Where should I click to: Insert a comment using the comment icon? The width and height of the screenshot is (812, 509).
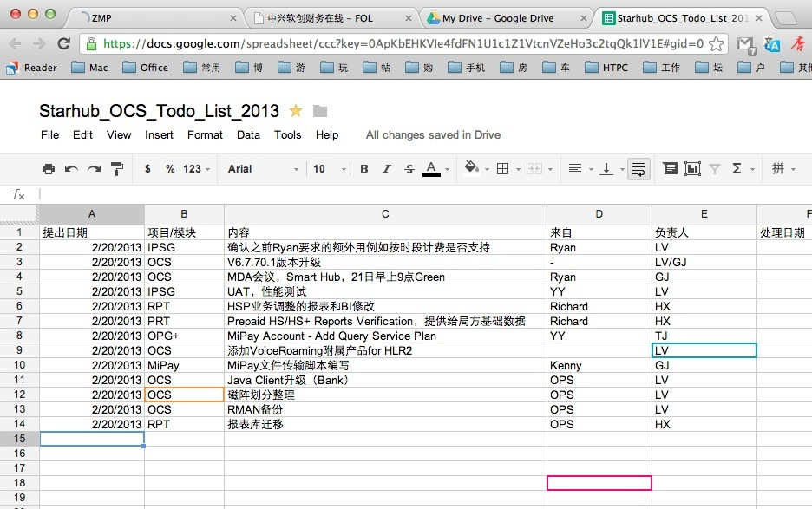pyautogui.click(x=669, y=169)
